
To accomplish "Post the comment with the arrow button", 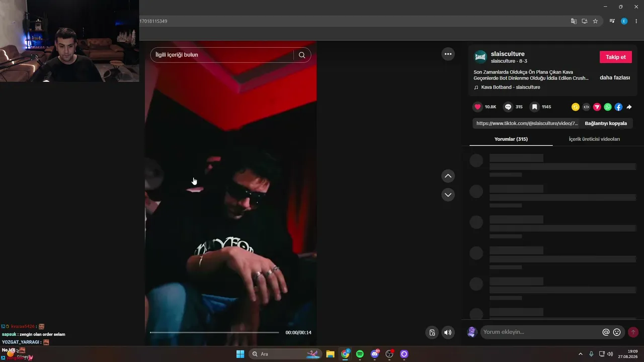I will [x=633, y=332].
